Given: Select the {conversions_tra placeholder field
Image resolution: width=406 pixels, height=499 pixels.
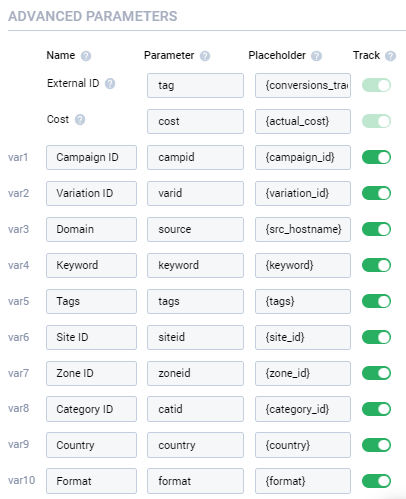Looking at the screenshot, I should tap(303, 86).
